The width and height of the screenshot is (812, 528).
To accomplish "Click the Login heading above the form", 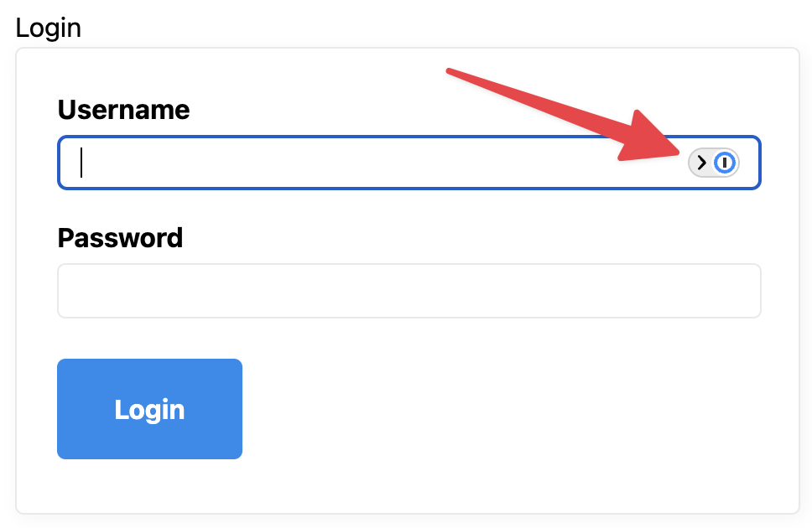I will (x=49, y=28).
